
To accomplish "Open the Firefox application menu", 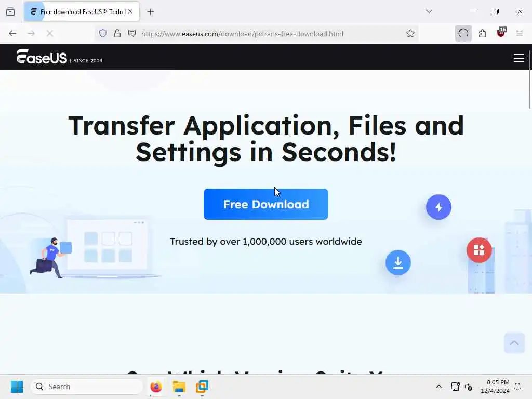I will (519, 33).
